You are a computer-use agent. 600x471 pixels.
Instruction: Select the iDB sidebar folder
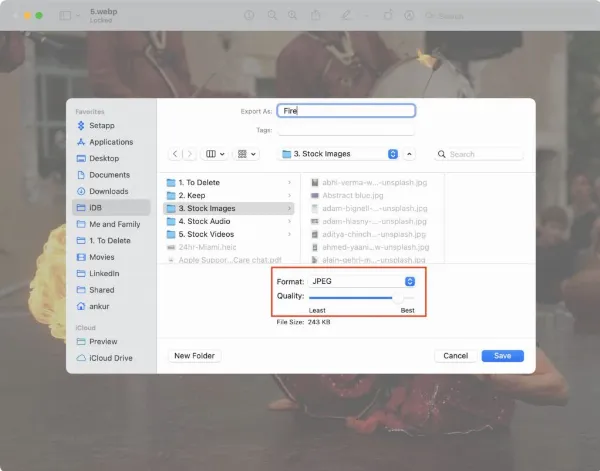tap(111, 208)
